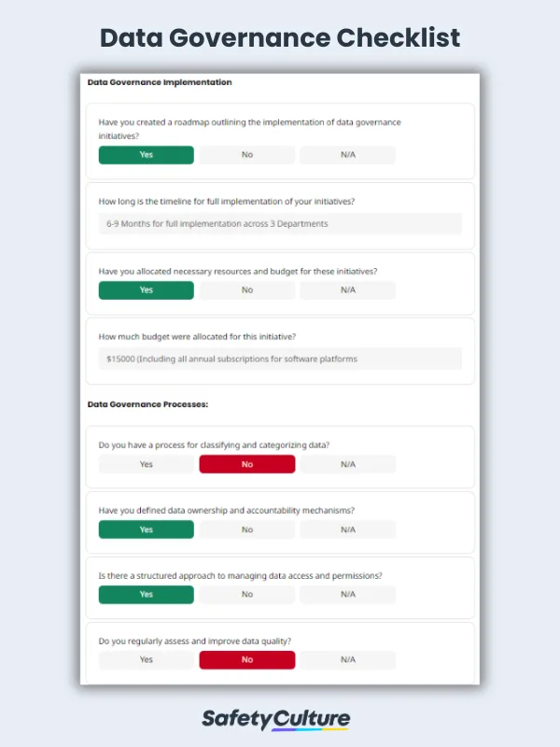The height and width of the screenshot is (747, 560).
Task: Click the "Data Governance Implementation" section header
Action: (159, 82)
